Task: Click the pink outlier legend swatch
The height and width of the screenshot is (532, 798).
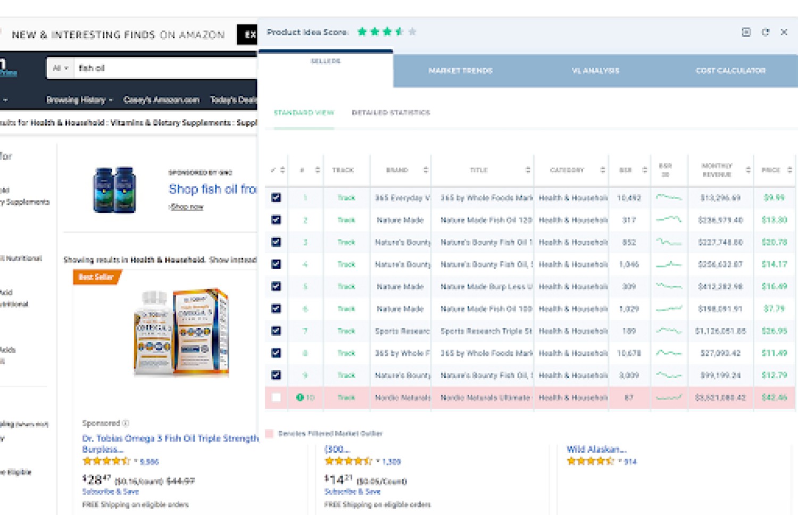Action: pos(269,434)
